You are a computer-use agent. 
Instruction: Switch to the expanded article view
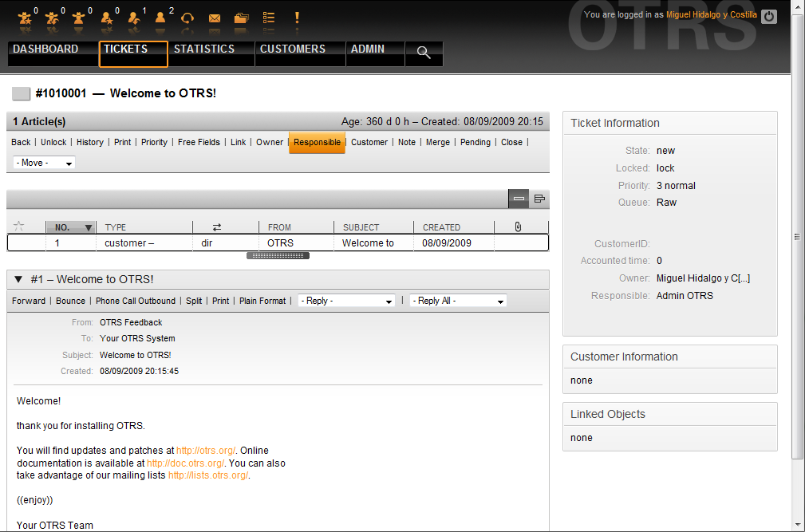click(x=539, y=199)
